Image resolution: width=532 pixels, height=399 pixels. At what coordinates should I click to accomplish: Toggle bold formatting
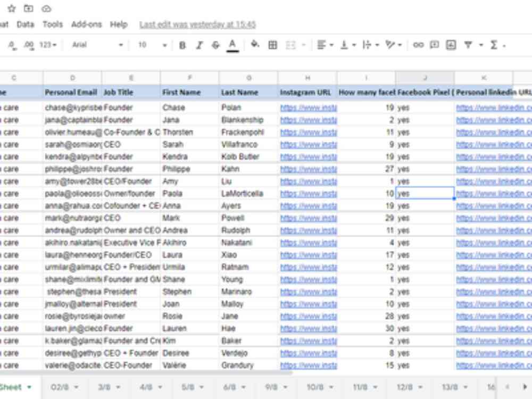(x=182, y=45)
